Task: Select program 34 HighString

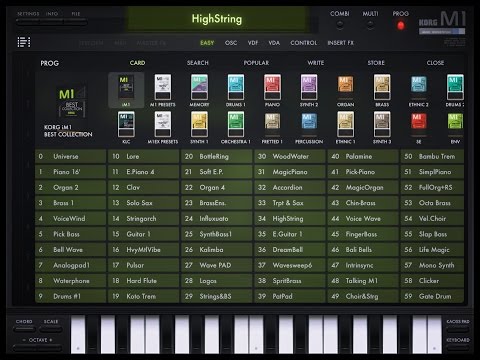Action: point(290,219)
